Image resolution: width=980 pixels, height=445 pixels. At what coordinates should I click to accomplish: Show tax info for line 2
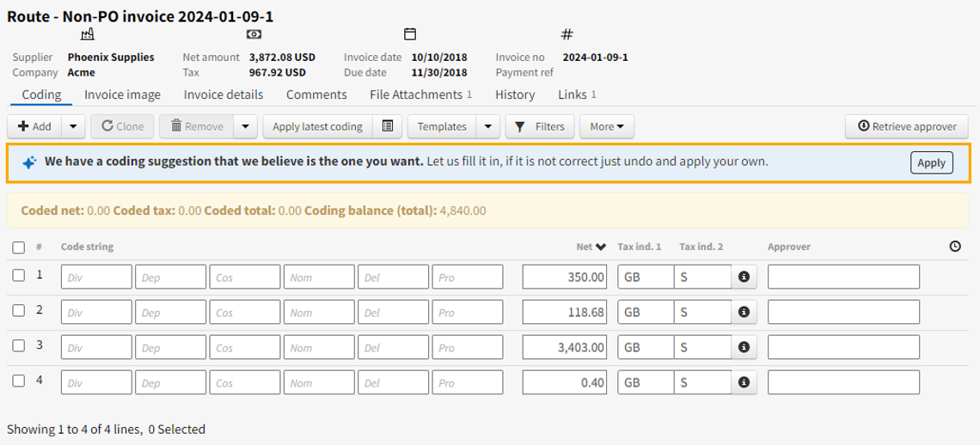744,312
